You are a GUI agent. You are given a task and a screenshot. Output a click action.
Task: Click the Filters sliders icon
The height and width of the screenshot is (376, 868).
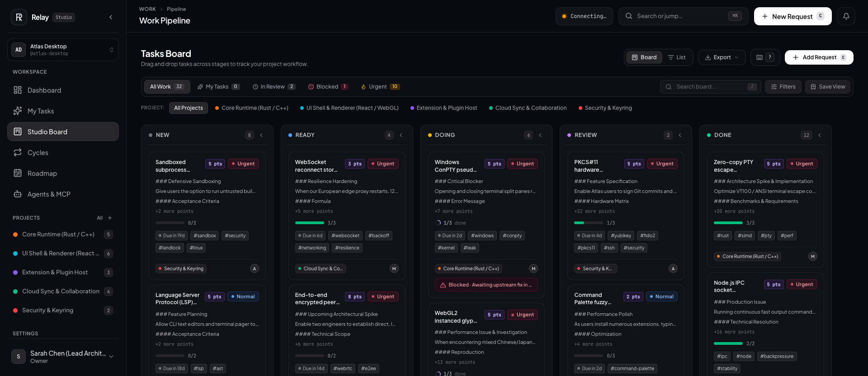coord(774,87)
